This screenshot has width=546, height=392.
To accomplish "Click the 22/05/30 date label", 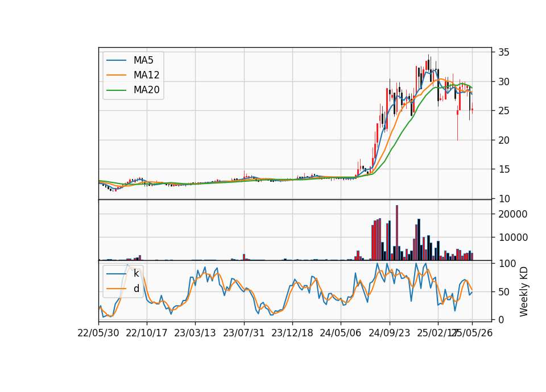I will pyautogui.click(x=98, y=333).
